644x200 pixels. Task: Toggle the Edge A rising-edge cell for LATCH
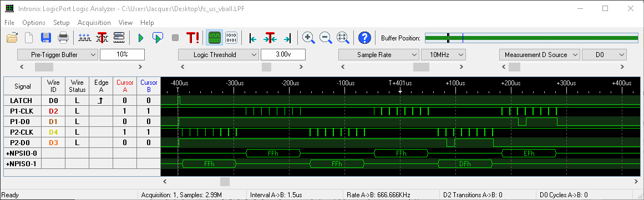pos(101,100)
